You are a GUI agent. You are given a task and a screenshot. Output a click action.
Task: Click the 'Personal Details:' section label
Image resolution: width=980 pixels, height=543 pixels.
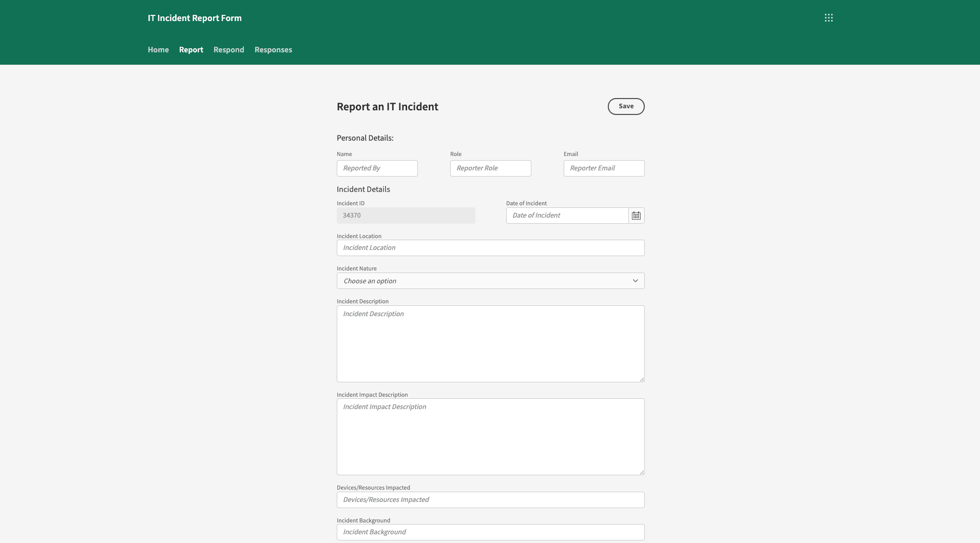[x=365, y=138]
